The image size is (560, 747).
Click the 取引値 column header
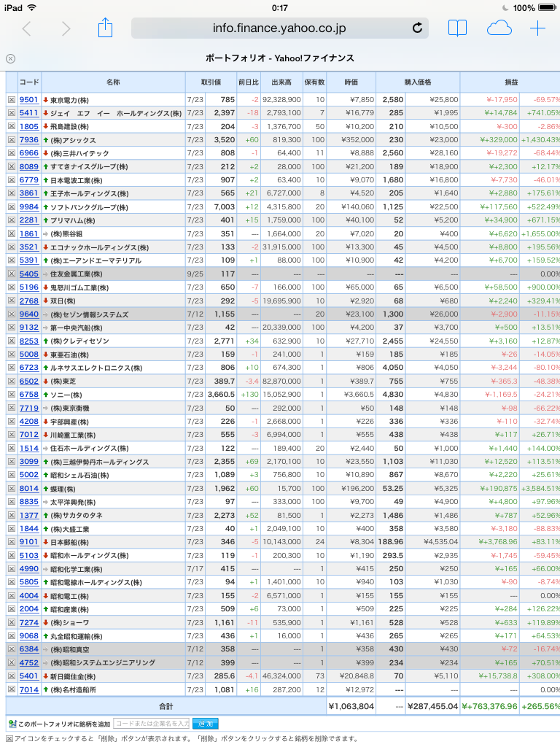tap(211, 82)
